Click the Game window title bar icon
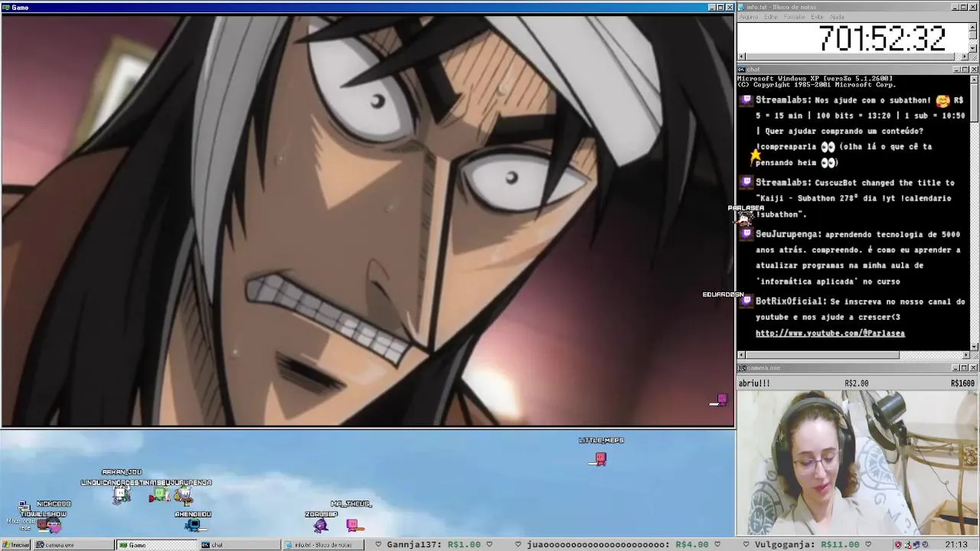Image resolution: width=980 pixels, height=551 pixels. 6,7
